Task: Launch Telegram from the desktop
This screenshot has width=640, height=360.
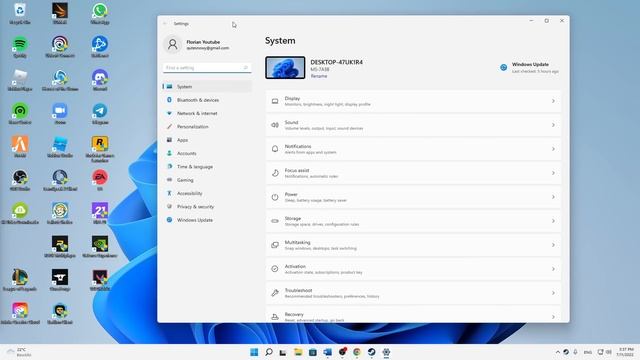Action: pos(100,113)
